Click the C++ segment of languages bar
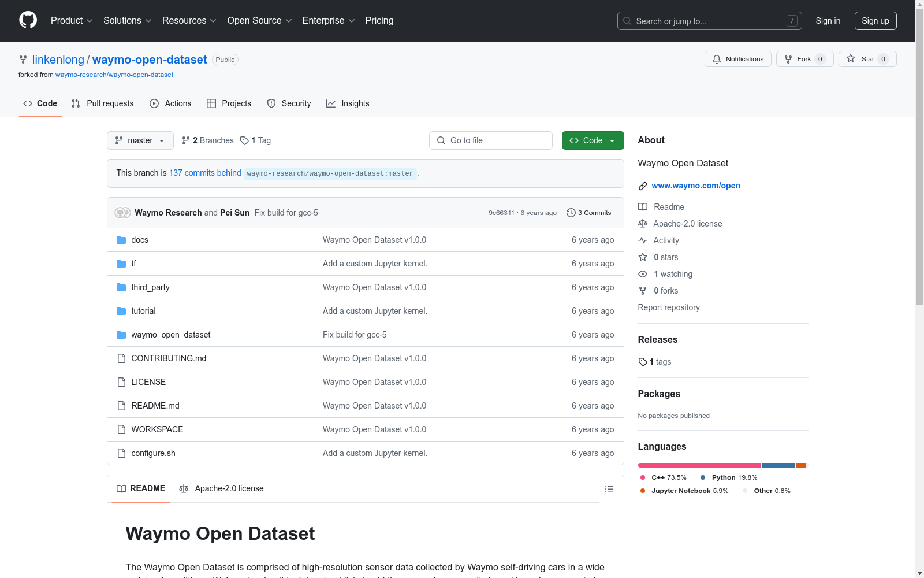This screenshot has height=578, width=924. [x=699, y=465]
